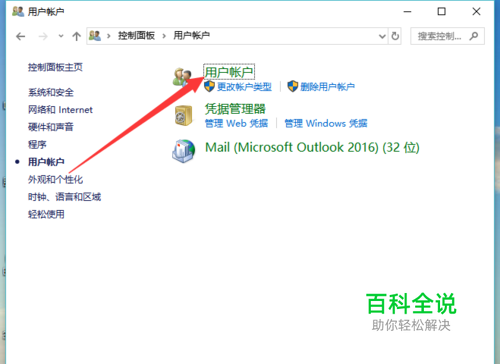
Task: Click the search magnifier icon
Action: (x=474, y=36)
